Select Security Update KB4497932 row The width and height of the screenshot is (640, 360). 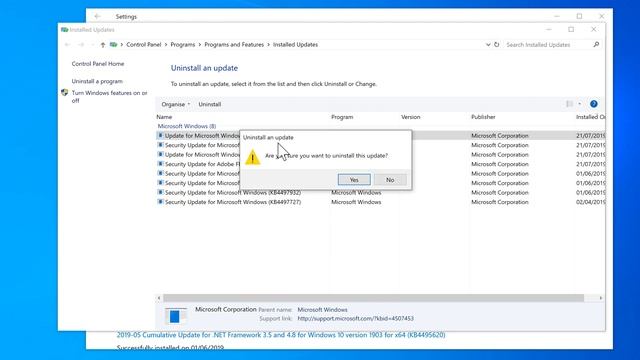click(x=380, y=193)
